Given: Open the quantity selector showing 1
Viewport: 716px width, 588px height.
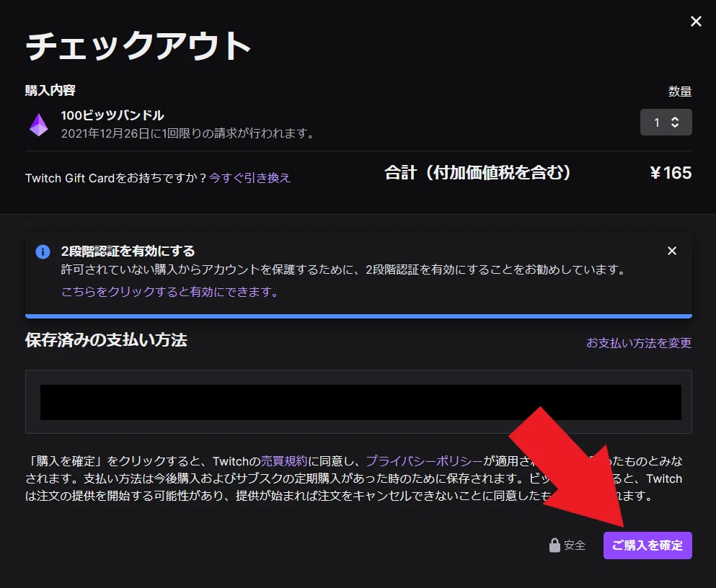Looking at the screenshot, I should pyautogui.click(x=666, y=122).
